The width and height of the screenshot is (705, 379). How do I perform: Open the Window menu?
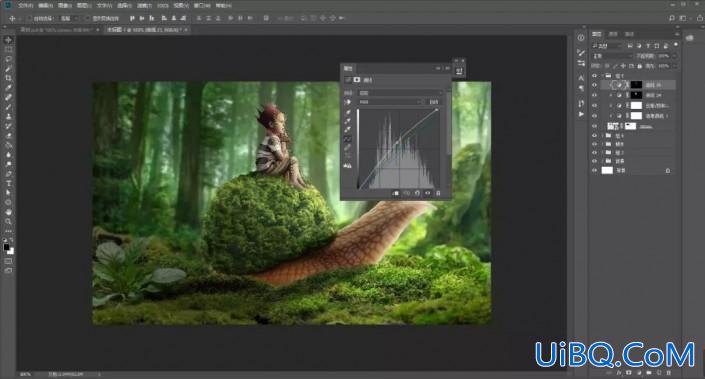coord(202,6)
